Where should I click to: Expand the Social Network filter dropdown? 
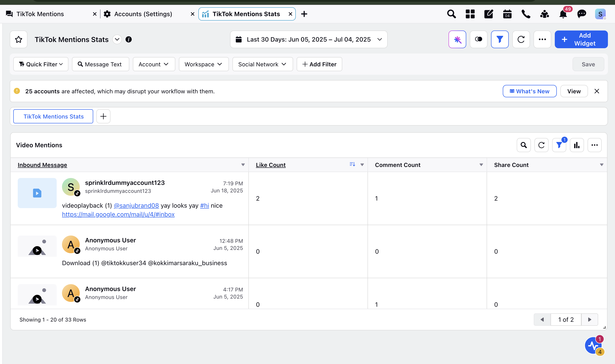pyautogui.click(x=263, y=64)
